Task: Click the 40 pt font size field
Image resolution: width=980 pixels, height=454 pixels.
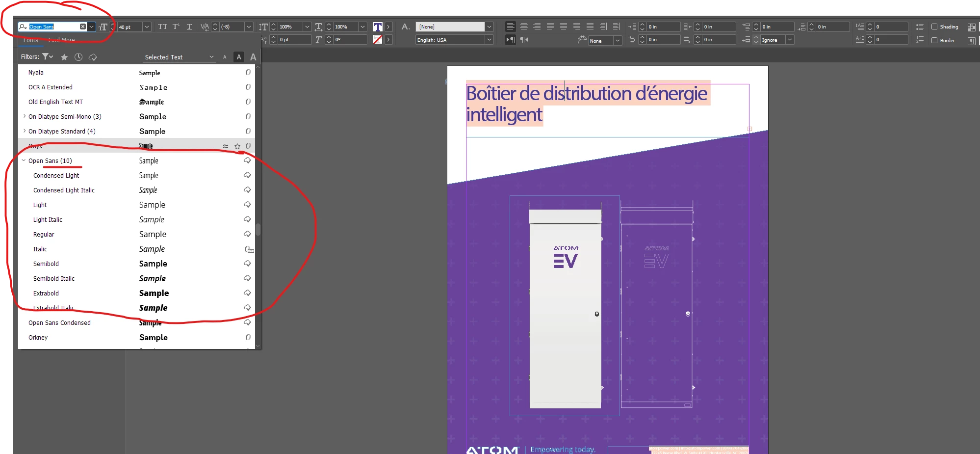Action: pos(129,27)
